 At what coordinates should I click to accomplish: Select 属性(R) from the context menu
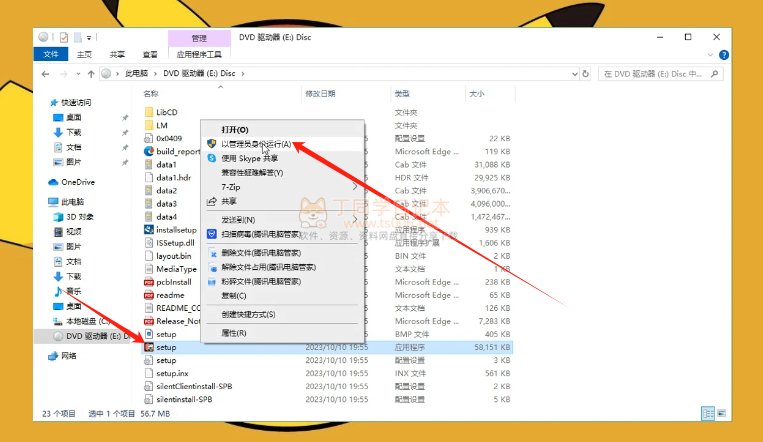coord(234,332)
